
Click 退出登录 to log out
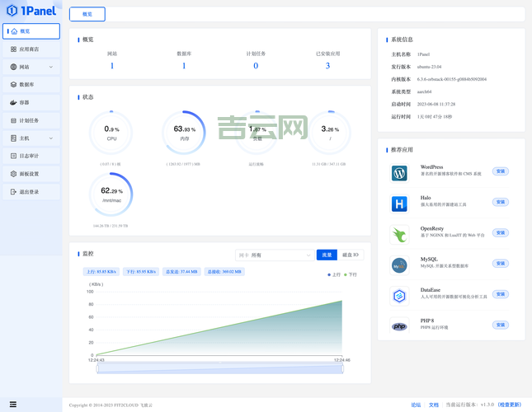click(x=31, y=191)
